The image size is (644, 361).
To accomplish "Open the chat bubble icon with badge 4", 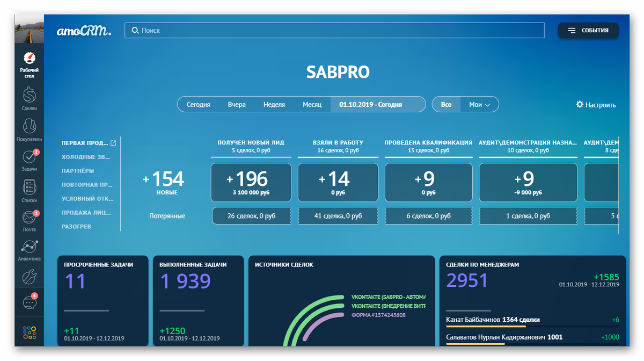I will tap(29, 302).
